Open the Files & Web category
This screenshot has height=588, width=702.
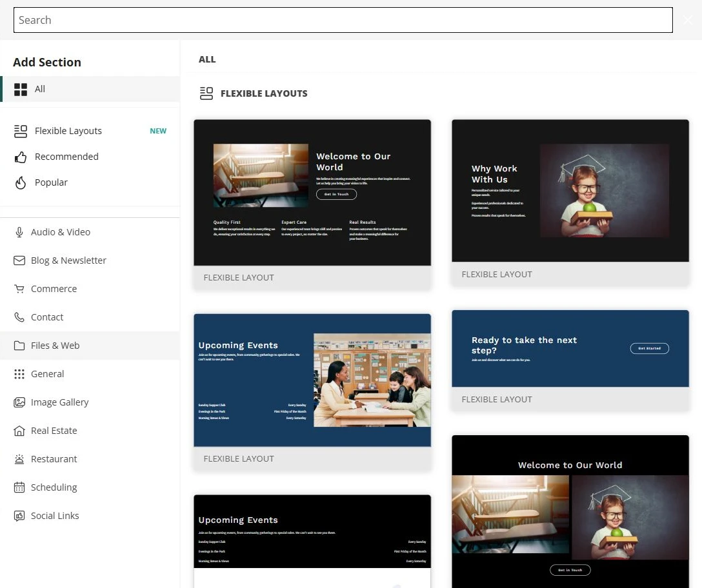point(90,346)
